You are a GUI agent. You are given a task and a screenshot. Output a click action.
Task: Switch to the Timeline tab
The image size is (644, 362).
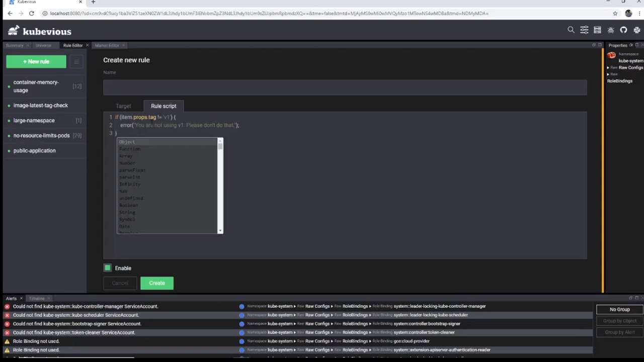click(37, 299)
